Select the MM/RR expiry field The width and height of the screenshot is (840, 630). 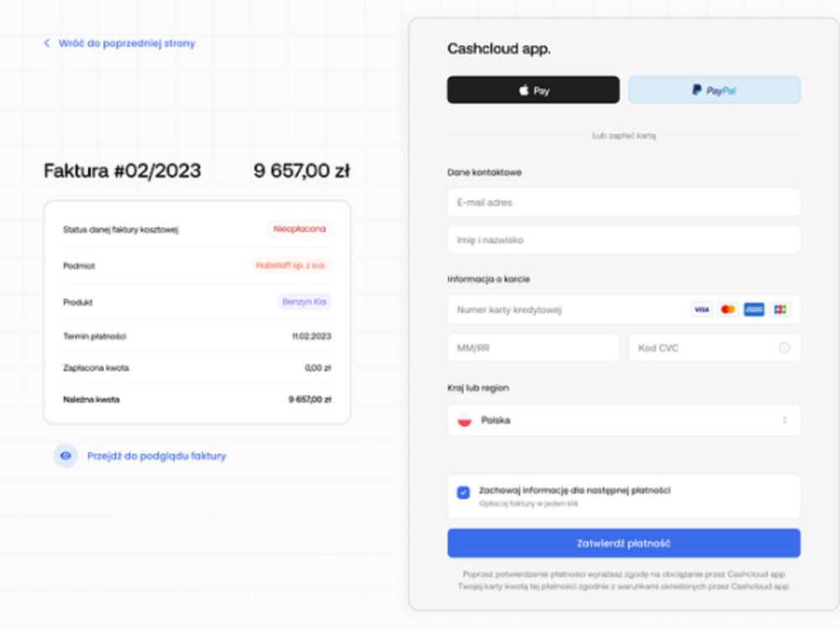[533, 349]
